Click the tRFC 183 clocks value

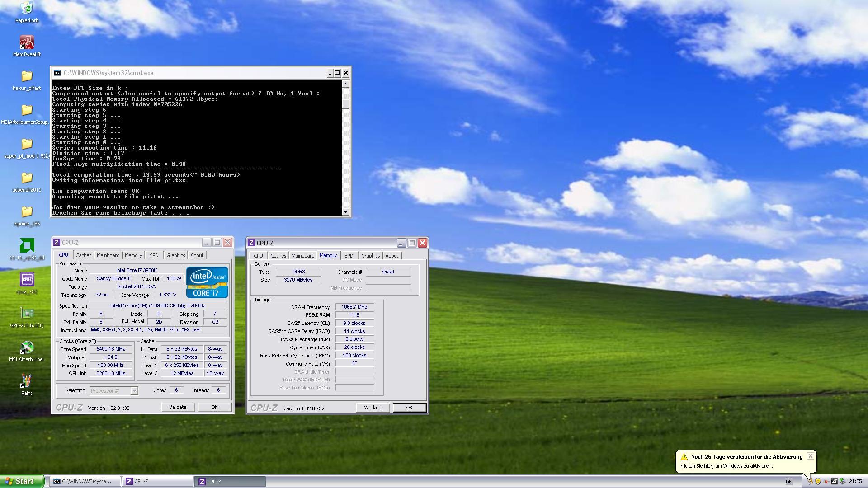coord(354,355)
